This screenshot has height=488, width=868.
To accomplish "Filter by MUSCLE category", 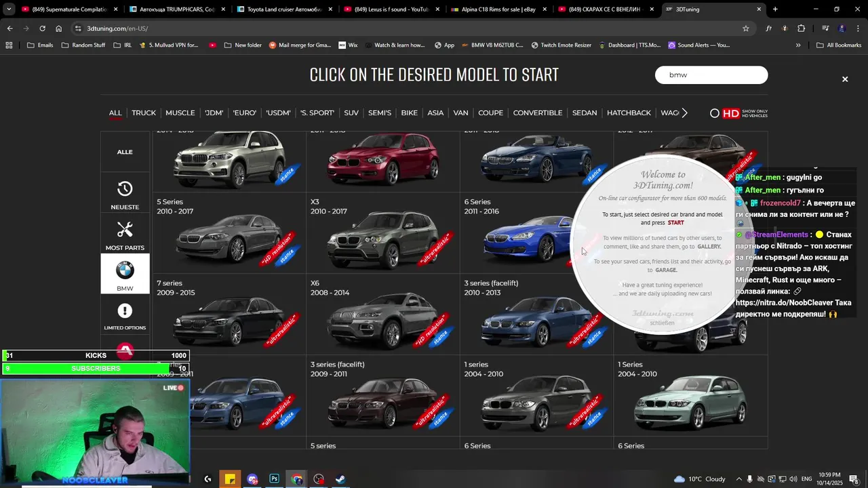I will [x=180, y=113].
